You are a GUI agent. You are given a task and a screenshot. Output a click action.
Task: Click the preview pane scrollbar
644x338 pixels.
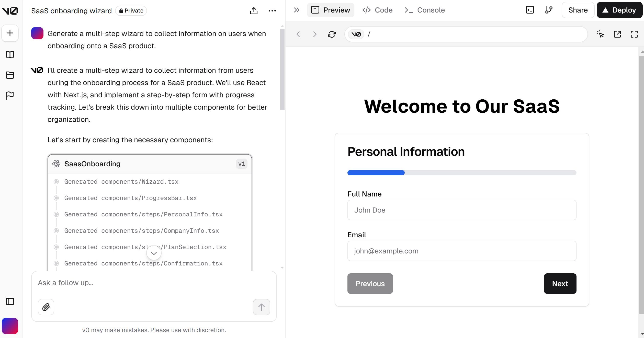(x=641, y=185)
